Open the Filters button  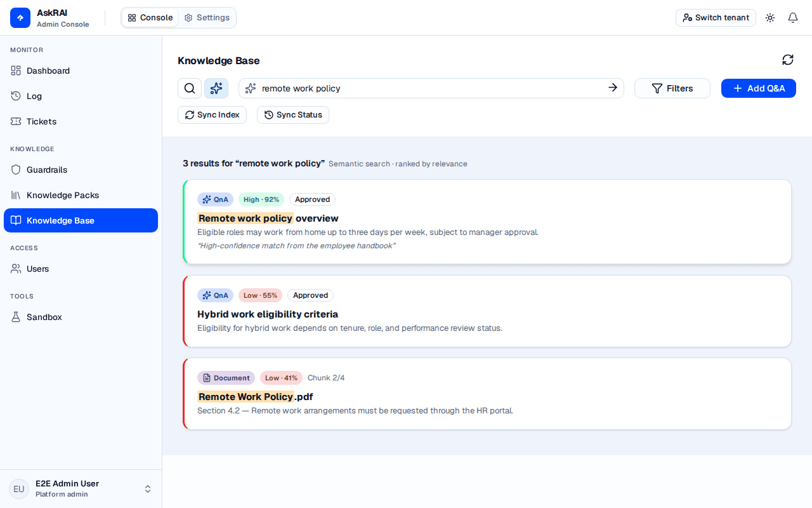(672, 88)
